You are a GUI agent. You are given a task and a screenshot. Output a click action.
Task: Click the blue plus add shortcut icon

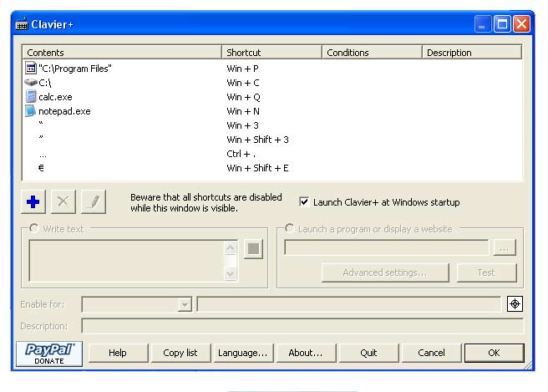click(x=33, y=201)
